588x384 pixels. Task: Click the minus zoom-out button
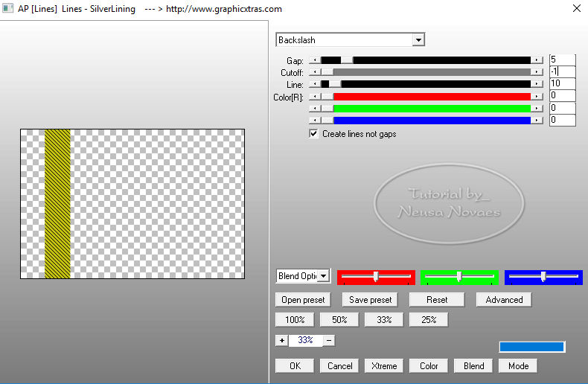pos(329,340)
